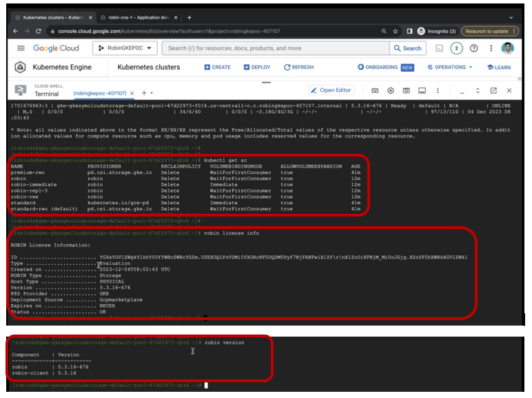
Task: Add a new Cloud Shell tab with plus
Action: (x=144, y=92)
